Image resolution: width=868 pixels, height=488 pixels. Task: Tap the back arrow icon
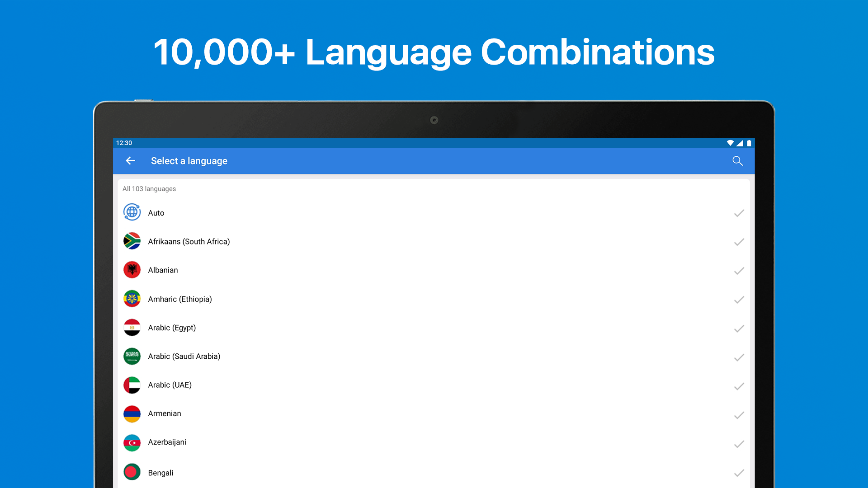click(130, 161)
